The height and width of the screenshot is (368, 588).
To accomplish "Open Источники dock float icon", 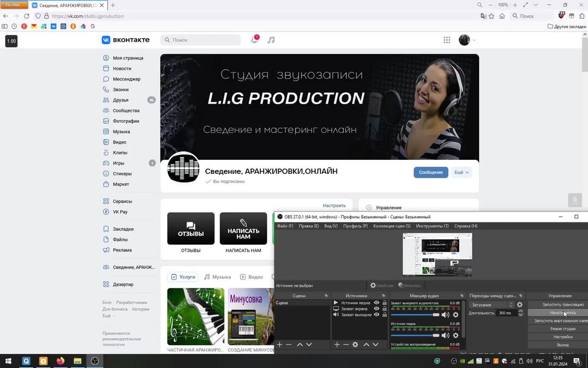I will [x=383, y=296].
